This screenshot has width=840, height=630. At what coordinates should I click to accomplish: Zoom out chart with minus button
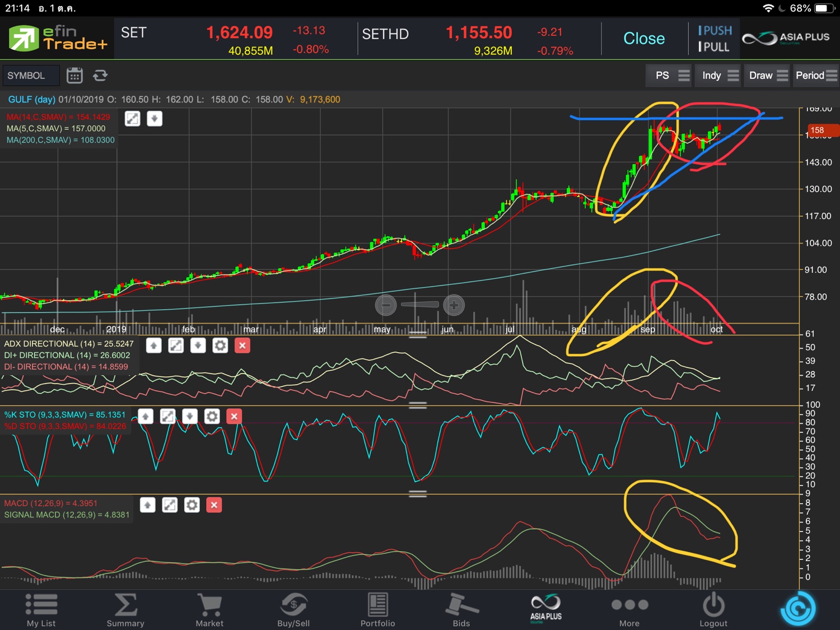click(386, 305)
